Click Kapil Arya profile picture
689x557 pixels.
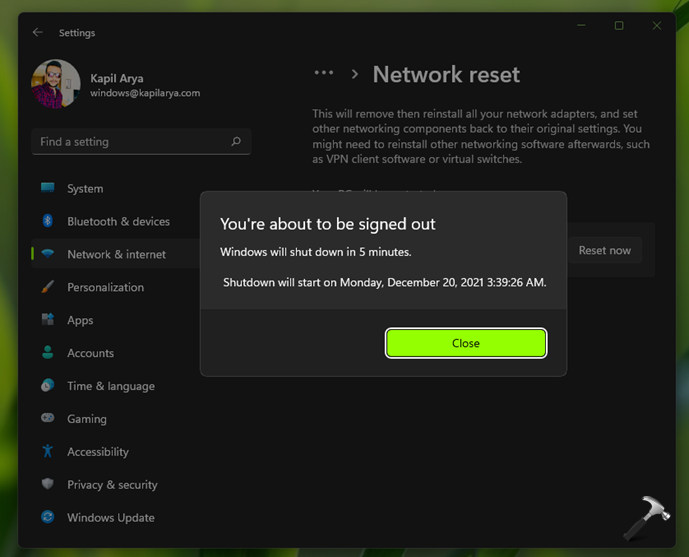56,84
